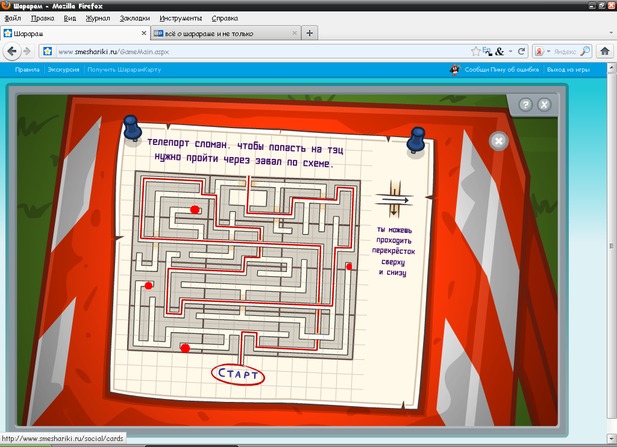The image size is (617, 447).
Task: Open the Правка menu
Action: tap(42, 18)
